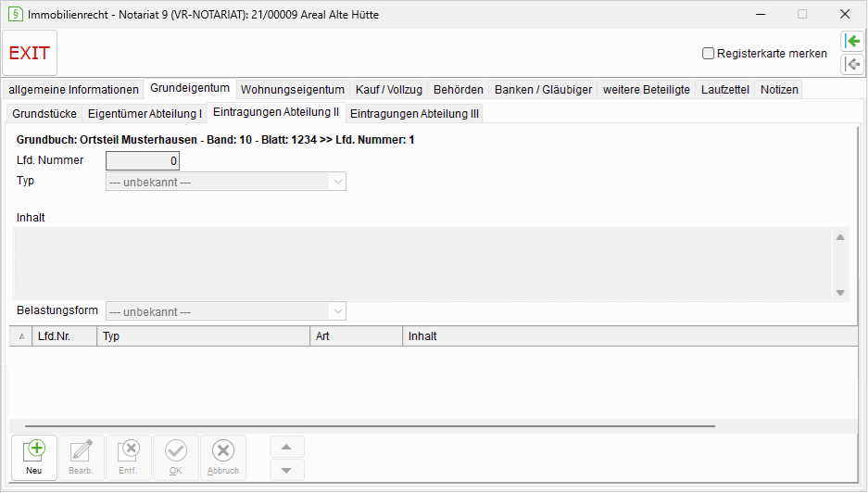Click the red EXIT button

30,53
